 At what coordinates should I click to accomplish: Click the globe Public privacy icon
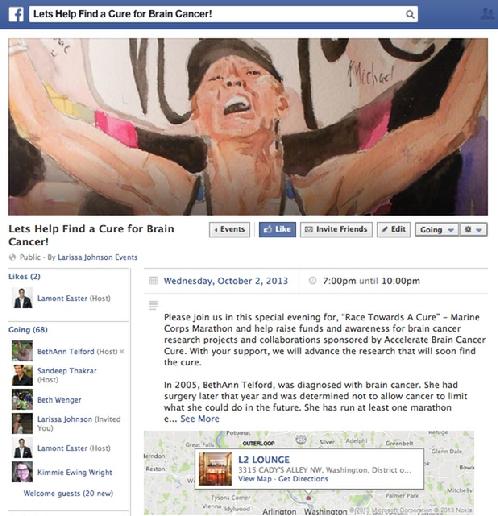click(x=12, y=257)
